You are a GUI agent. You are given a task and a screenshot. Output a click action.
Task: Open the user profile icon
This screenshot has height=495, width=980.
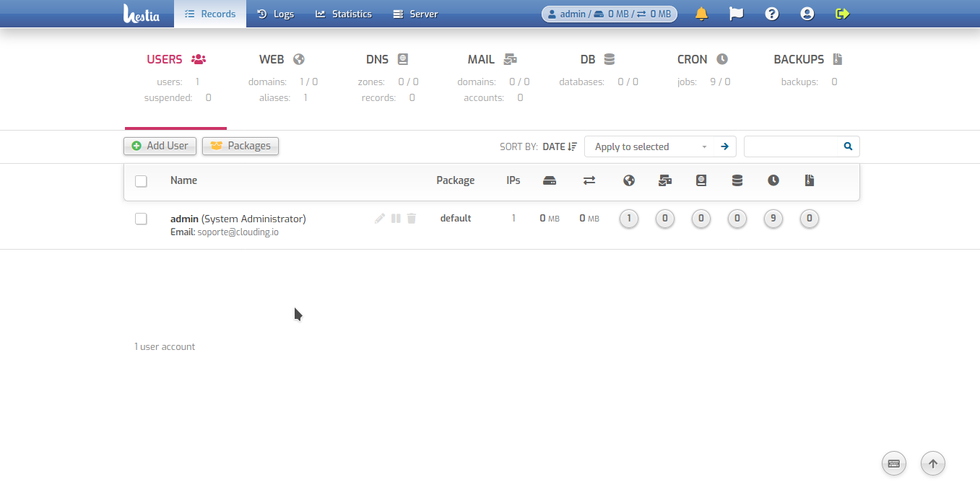click(807, 14)
